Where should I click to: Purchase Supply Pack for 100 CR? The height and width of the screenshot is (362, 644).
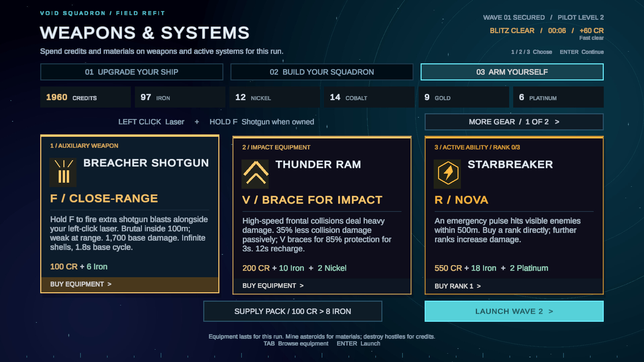pyautogui.click(x=292, y=311)
